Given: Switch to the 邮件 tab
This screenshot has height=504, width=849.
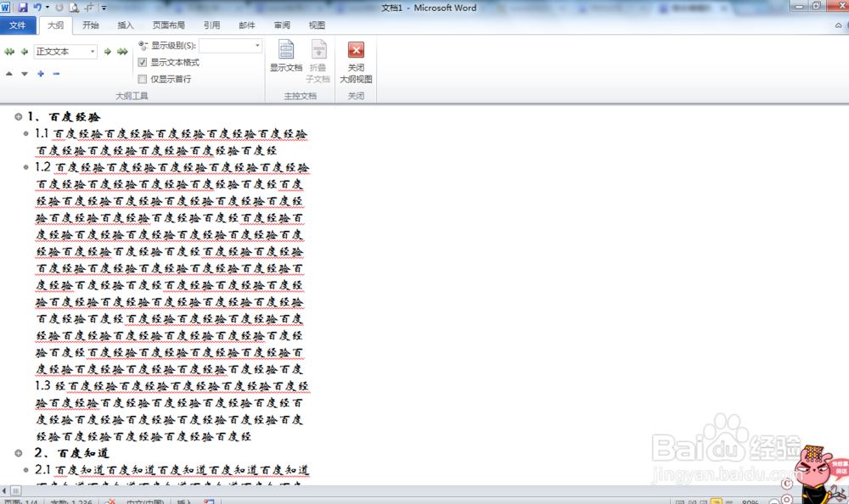Looking at the screenshot, I should (247, 25).
